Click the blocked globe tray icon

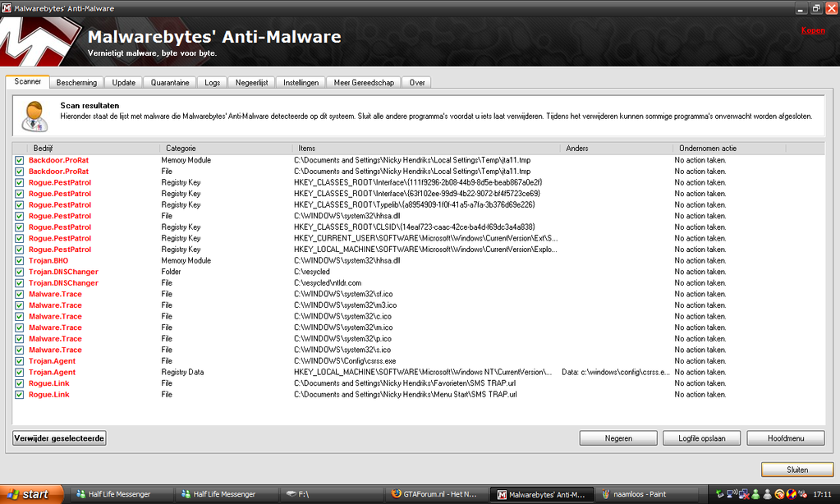792,494
